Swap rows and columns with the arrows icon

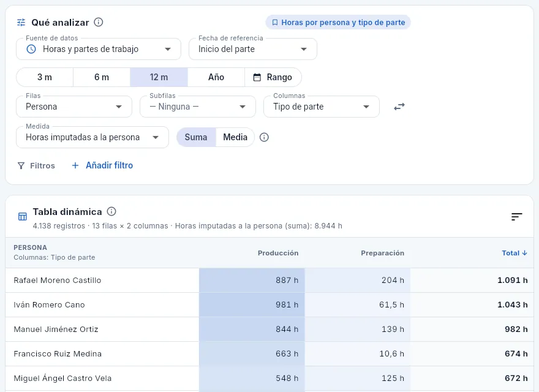pyautogui.click(x=399, y=107)
